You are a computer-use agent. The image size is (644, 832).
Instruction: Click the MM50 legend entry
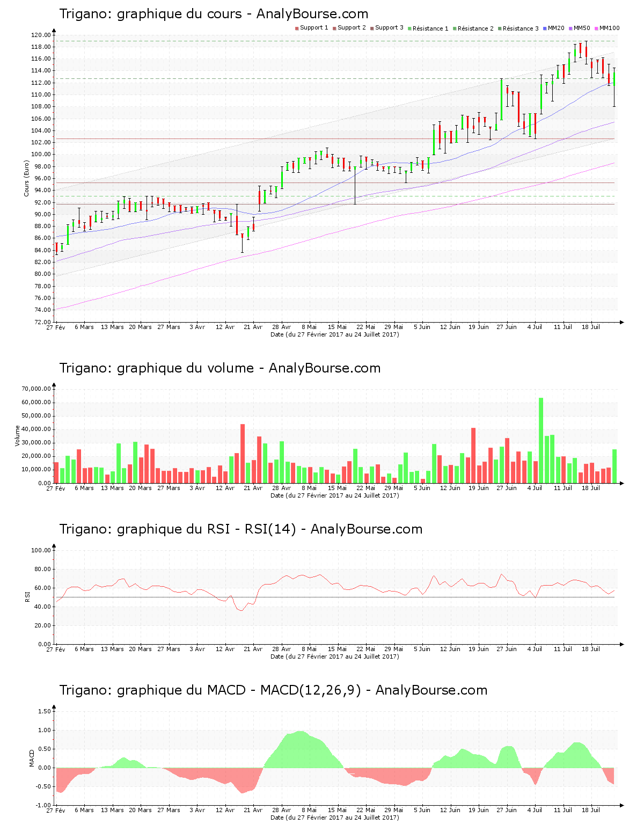[x=579, y=28]
